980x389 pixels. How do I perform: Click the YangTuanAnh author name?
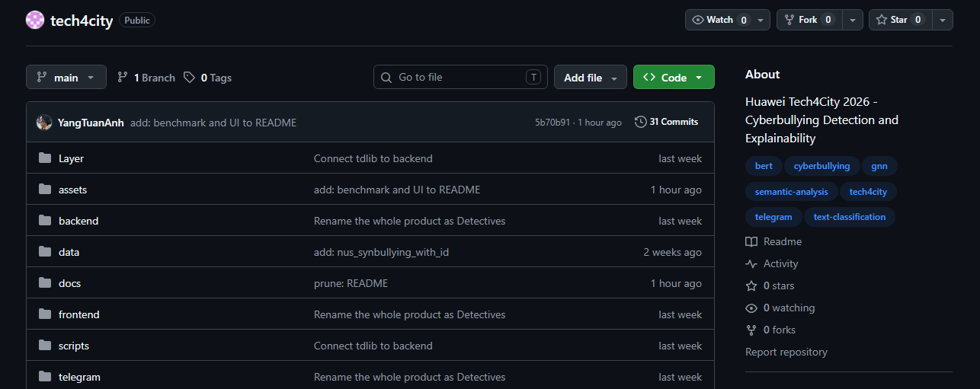coord(91,123)
